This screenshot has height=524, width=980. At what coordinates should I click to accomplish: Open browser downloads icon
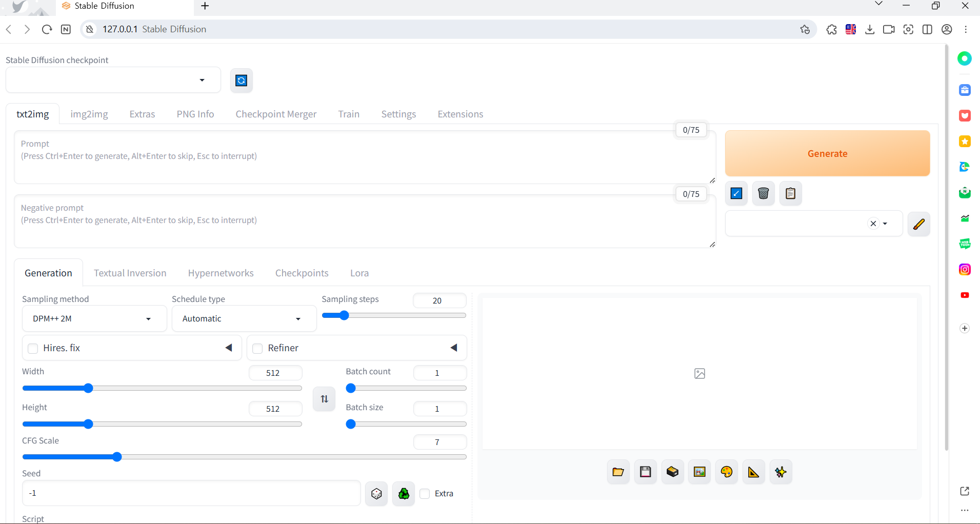tap(870, 29)
